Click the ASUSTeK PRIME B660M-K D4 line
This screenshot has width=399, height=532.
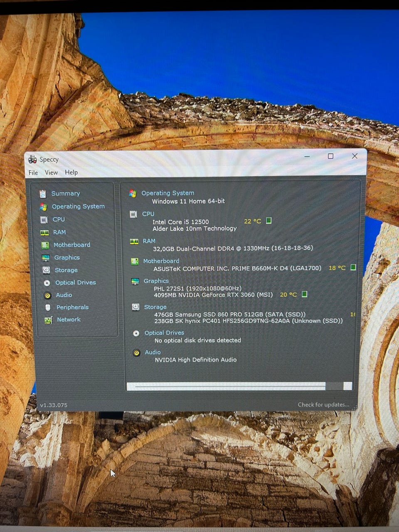point(237,268)
